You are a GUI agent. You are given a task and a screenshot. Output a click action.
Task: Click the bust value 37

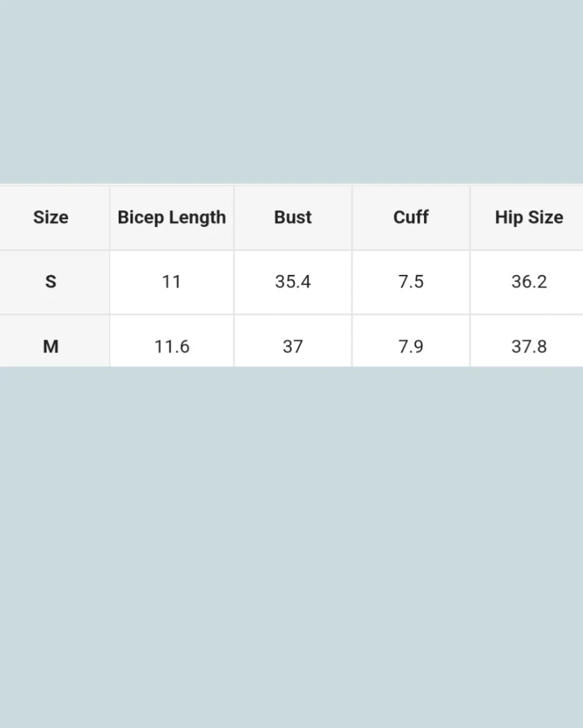293,347
